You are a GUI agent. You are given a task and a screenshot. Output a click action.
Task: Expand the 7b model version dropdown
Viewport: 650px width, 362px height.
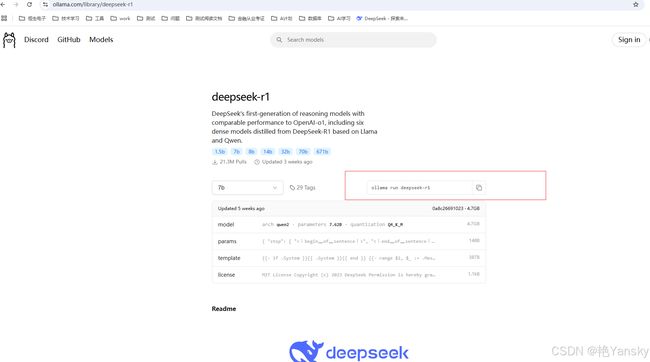[247, 188]
